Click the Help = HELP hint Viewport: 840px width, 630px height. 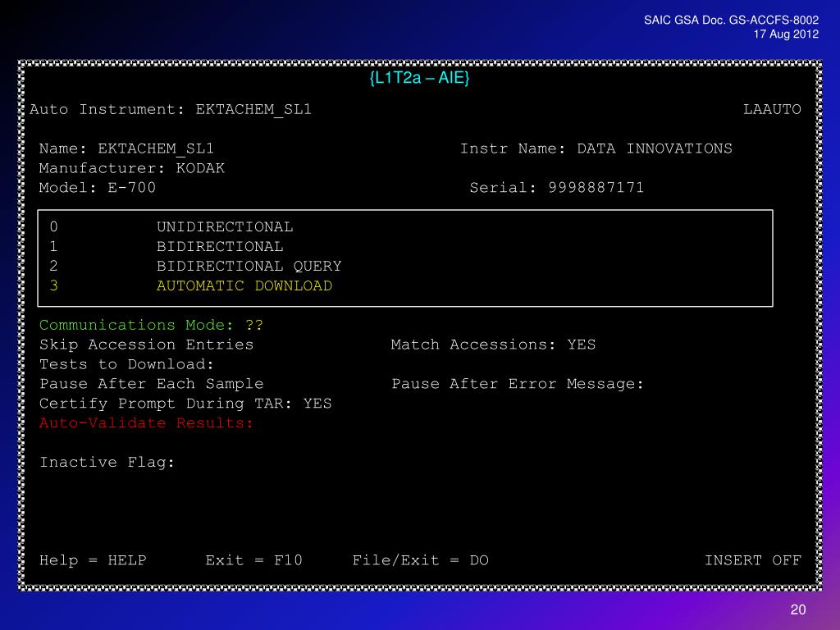(x=93, y=560)
